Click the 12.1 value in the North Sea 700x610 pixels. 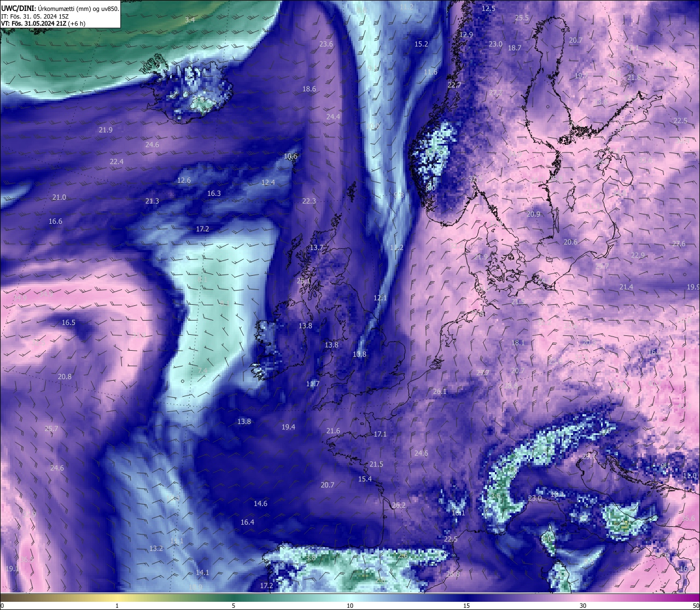380,298
